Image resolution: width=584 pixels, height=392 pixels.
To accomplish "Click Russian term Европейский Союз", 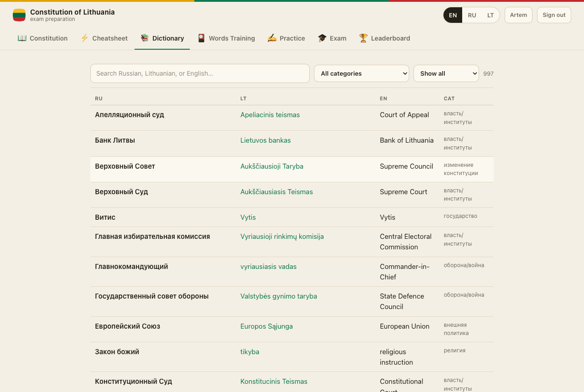I will coord(128,326).
